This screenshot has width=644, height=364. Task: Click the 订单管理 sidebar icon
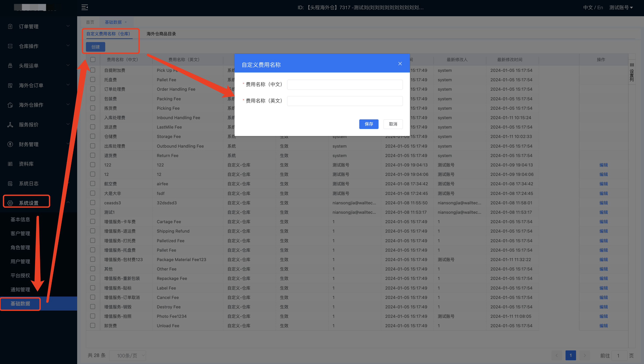10,27
